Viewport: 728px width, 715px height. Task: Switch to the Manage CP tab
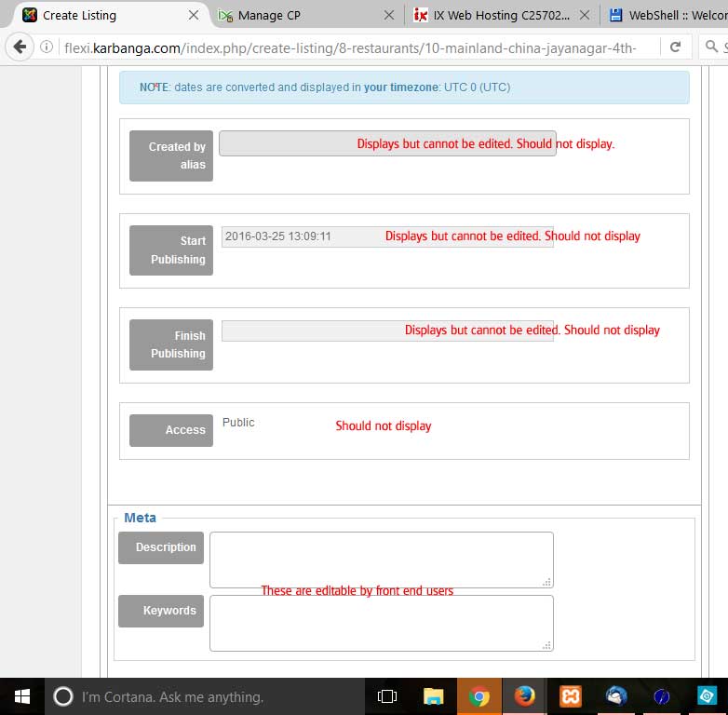(x=298, y=15)
